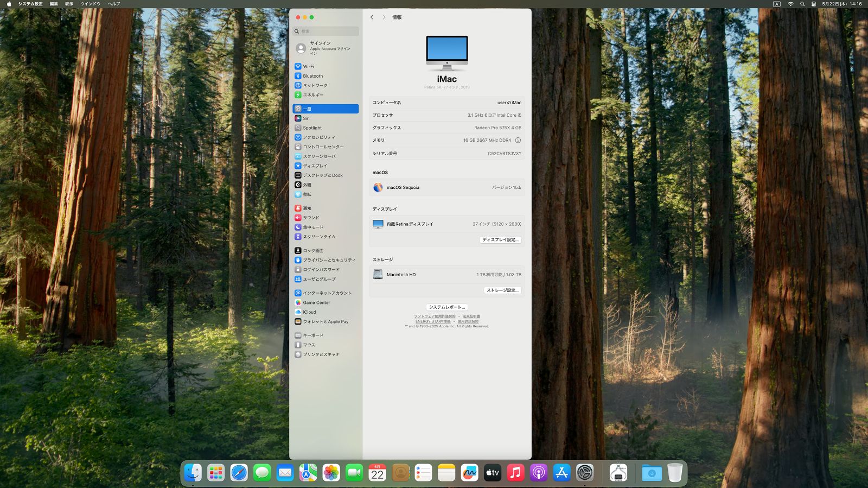The image size is (868, 488).
Task: Open Control Center from menu bar
Action: pyautogui.click(x=814, y=4)
